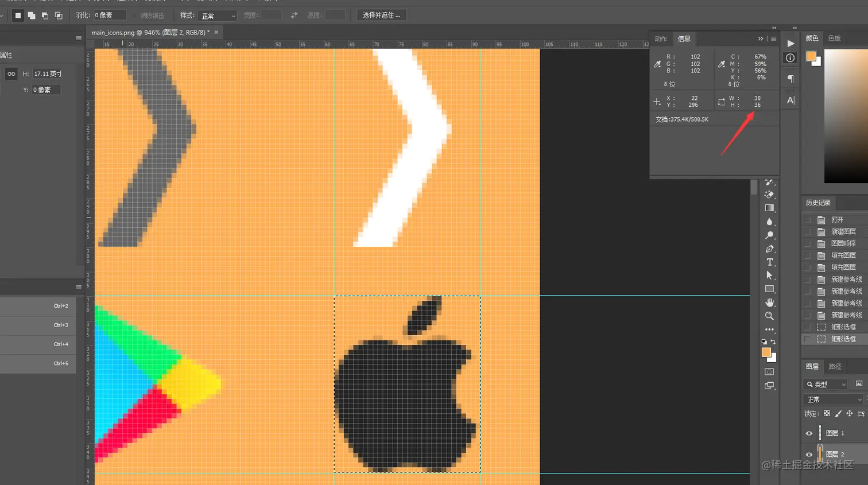This screenshot has height=485, width=868.
Task: Select layer 图层 1
Action: (x=835, y=433)
